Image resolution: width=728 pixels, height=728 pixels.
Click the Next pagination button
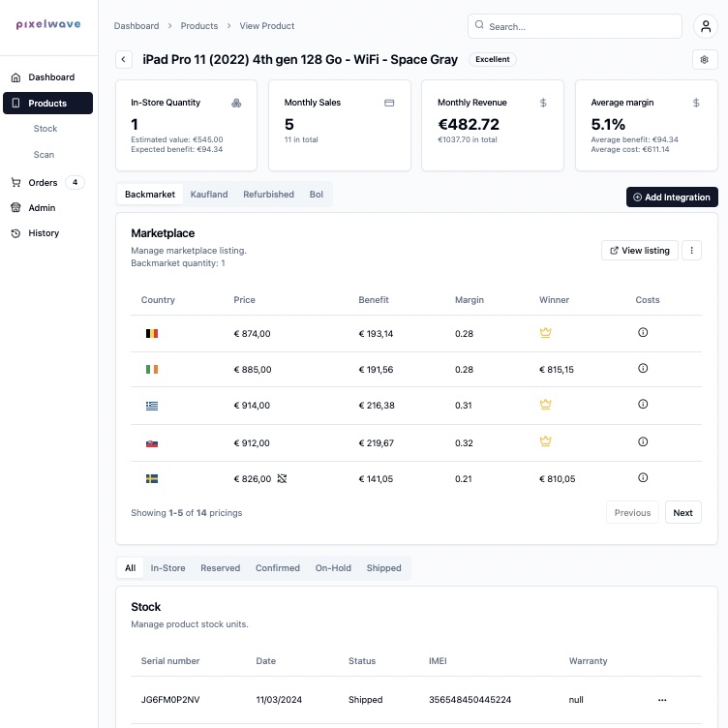click(682, 512)
